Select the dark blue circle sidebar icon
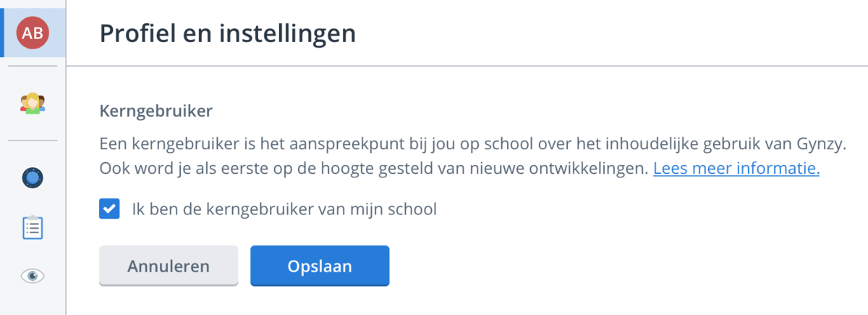Screen dimensions: 868x315 33,177
